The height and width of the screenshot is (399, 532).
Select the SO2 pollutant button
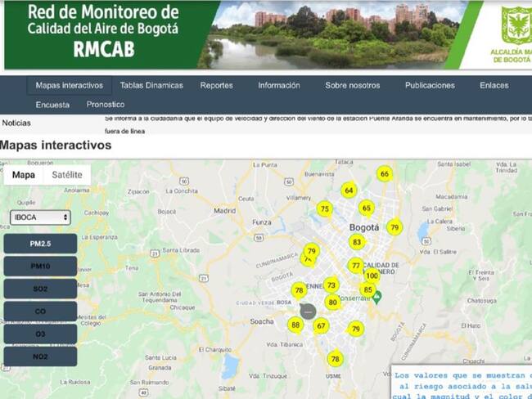[40, 289]
